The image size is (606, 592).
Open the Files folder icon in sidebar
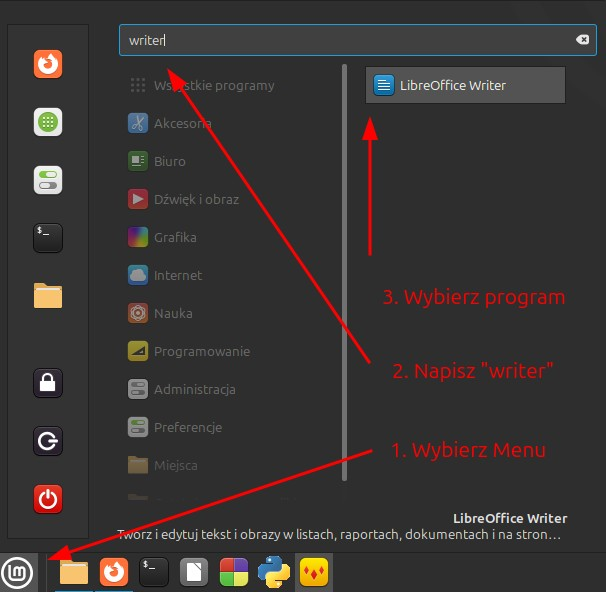(48, 295)
